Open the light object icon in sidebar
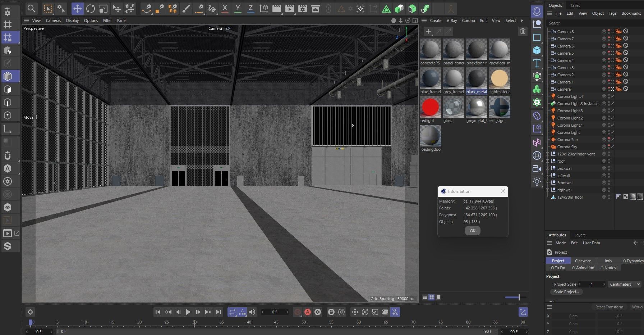 [x=537, y=181]
